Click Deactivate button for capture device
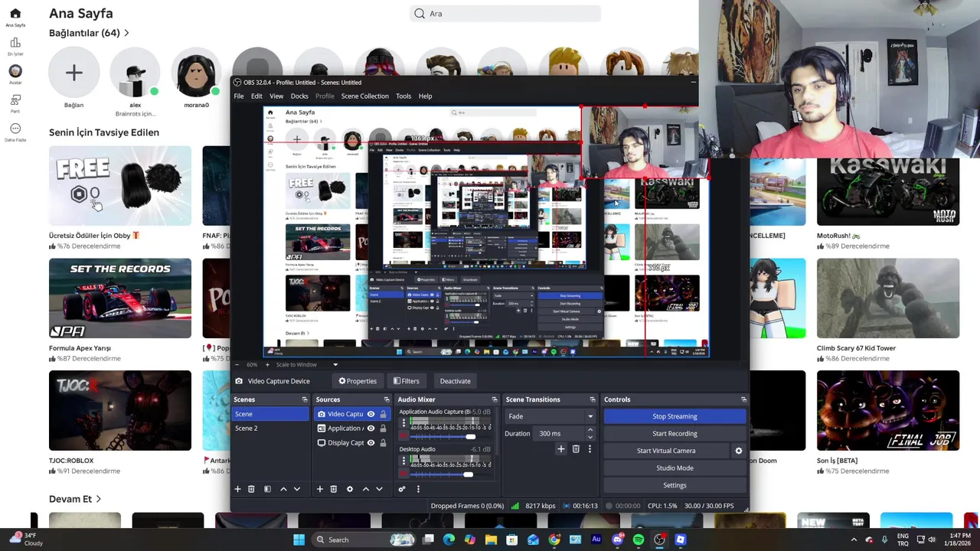The width and height of the screenshot is (980, 551). pyautogui.click(x=455, y=381)
